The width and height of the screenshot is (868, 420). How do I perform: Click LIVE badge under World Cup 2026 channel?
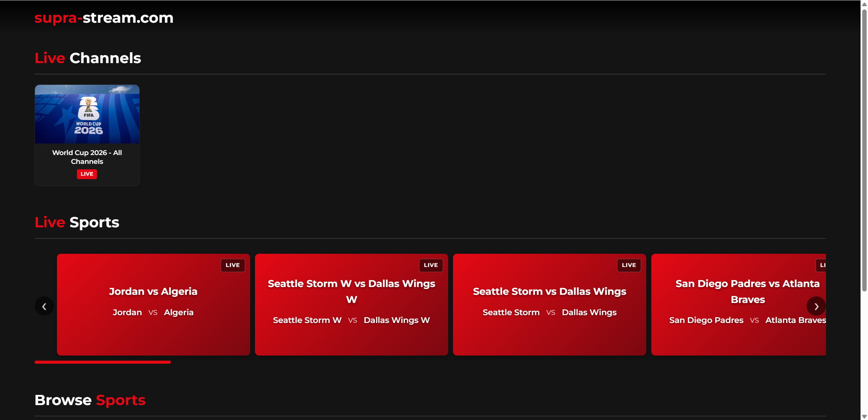(x=87, y=174)
